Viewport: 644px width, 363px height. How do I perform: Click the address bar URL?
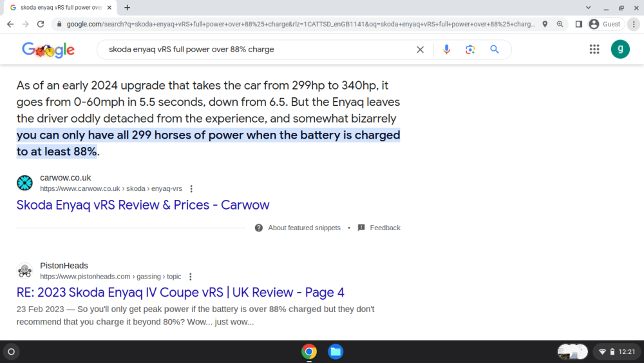[x=301, y=25]
